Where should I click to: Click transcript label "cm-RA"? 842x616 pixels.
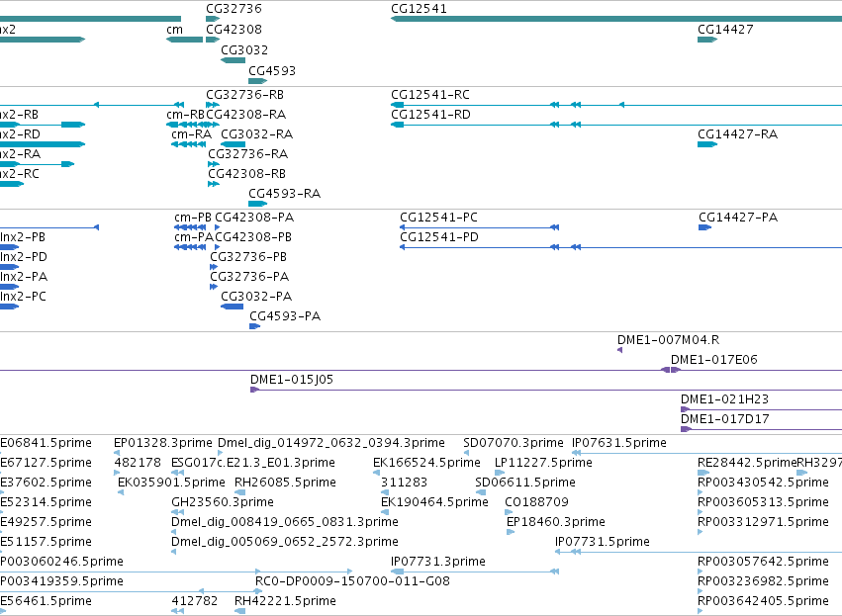[x=192, y=134]
